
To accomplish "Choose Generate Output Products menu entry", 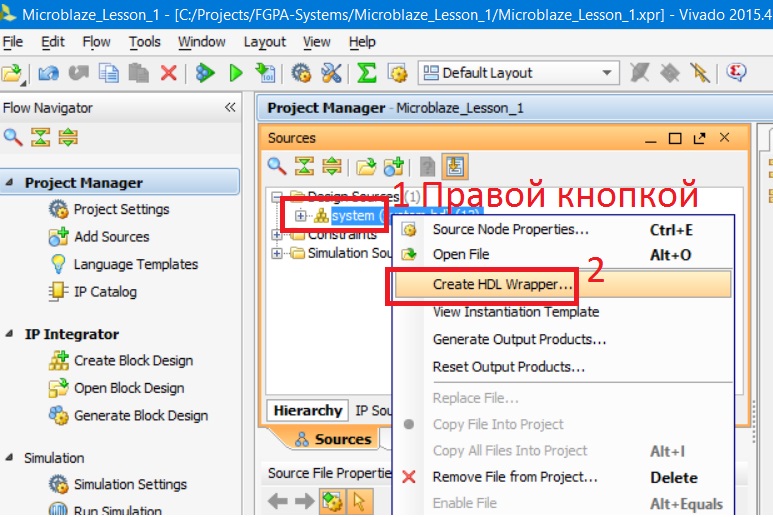I will point(519,339).
